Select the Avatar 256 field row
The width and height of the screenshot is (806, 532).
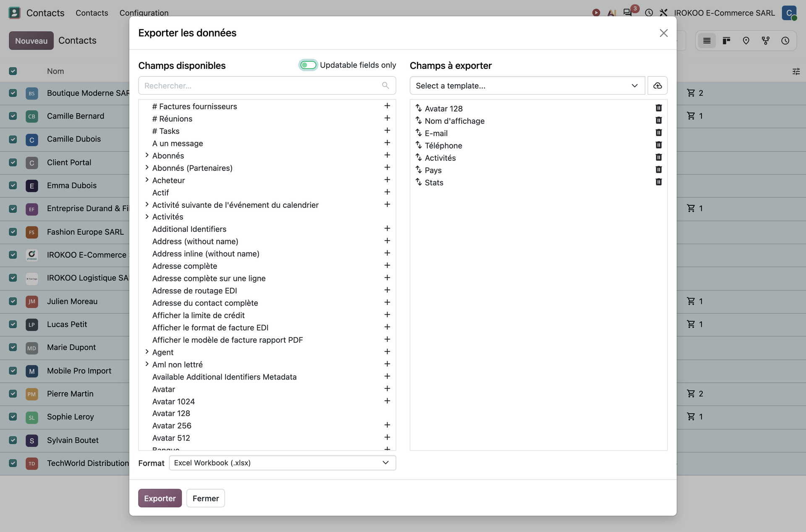click(x=267, y=425)
